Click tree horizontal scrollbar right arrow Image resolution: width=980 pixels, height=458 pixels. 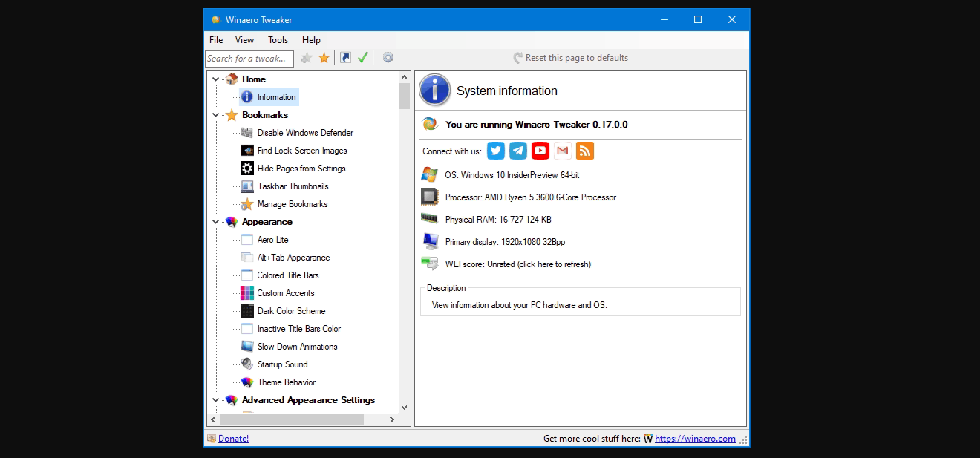click(x=392, y=420)
